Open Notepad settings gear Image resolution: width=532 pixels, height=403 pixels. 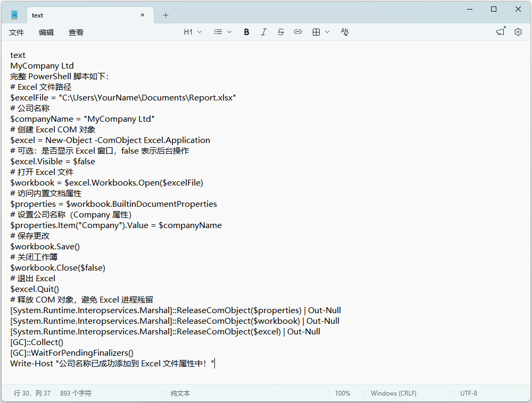click(518, 32)
